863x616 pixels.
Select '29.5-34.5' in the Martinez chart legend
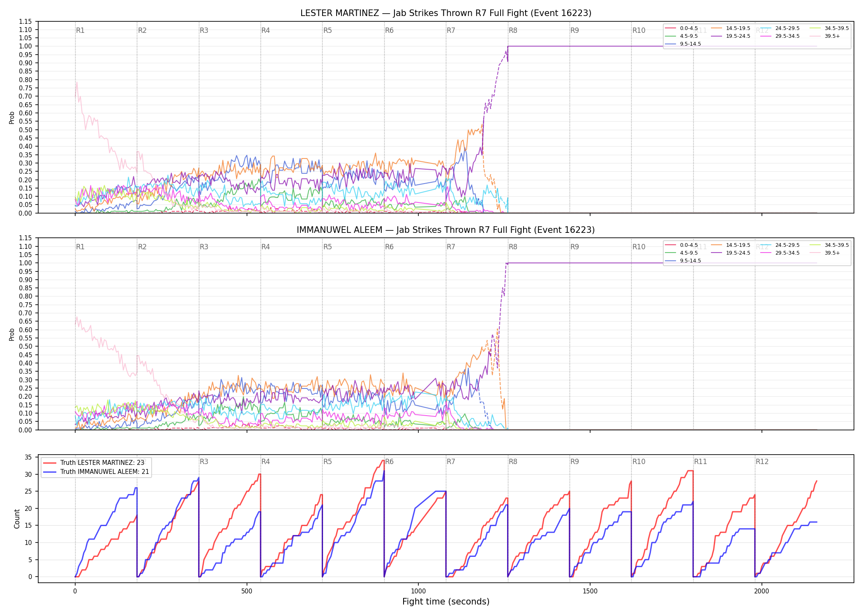pyautogui.click(x=787, y=36)
